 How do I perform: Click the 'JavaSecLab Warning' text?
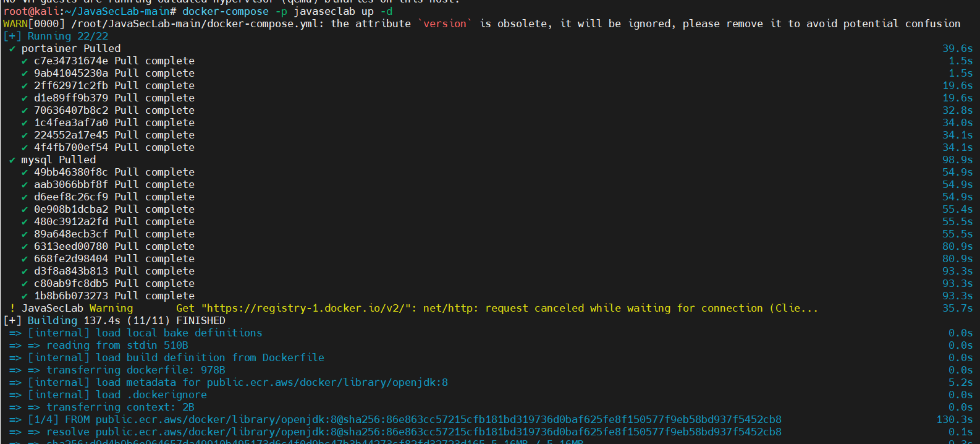[77, 308]
